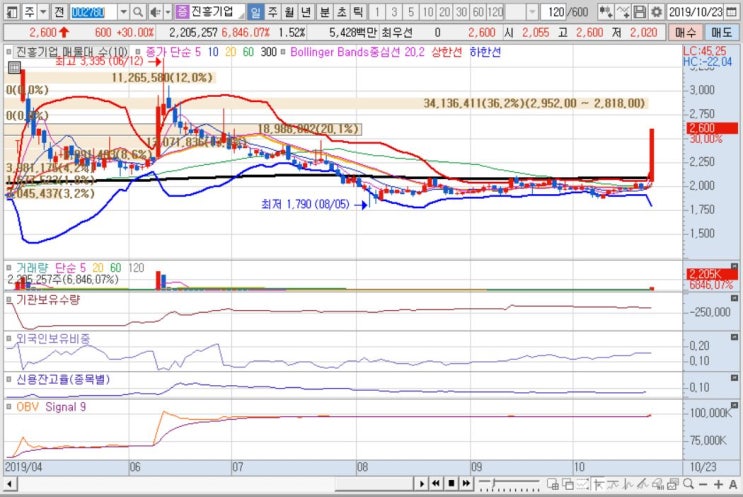The width and height of the screenshot is (743, 497).
Task: Open the stock code history dropdown
Action: (123, 11)
